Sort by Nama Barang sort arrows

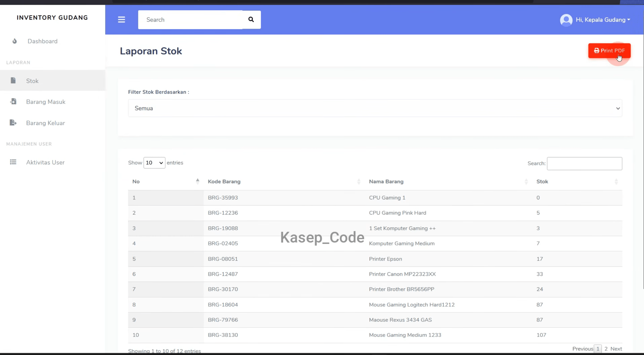click(526, 182)
